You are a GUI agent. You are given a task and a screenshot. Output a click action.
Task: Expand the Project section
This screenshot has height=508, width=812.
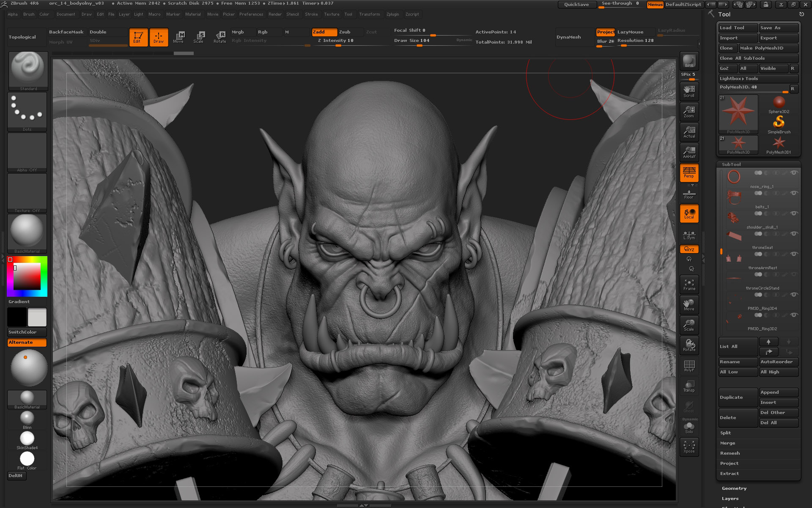(x=729, y=464)
